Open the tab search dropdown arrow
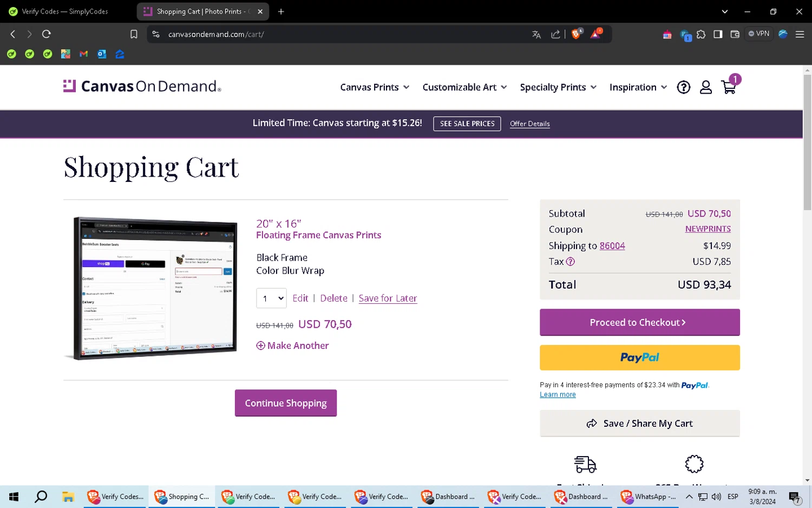812x508 pixels. coord(724,11)
